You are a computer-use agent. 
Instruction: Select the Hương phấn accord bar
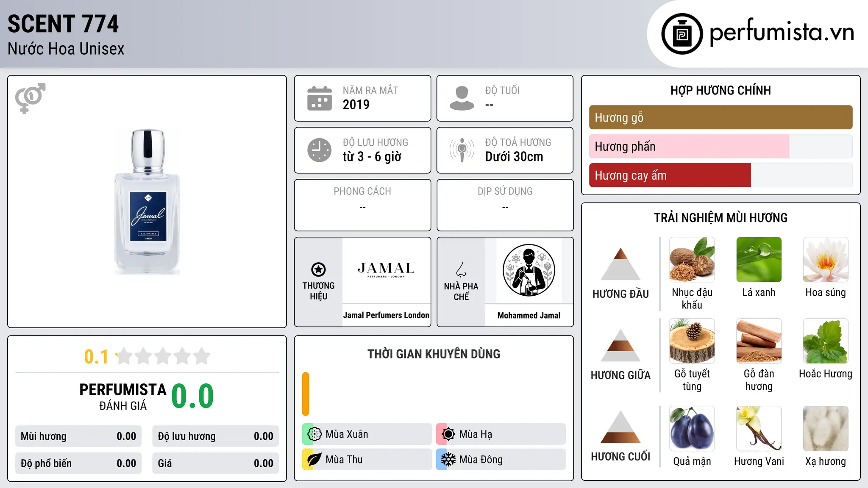(721, 146)
